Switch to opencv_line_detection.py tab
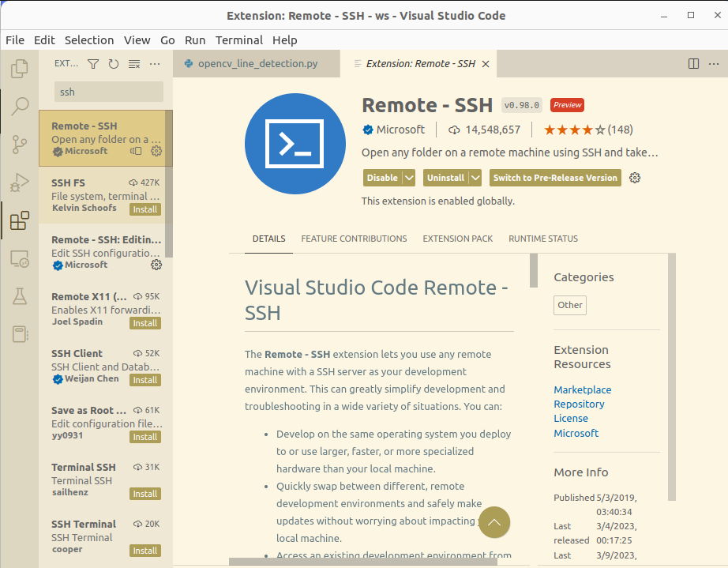This screenshot has width=728, height=568. click(257, 64)
